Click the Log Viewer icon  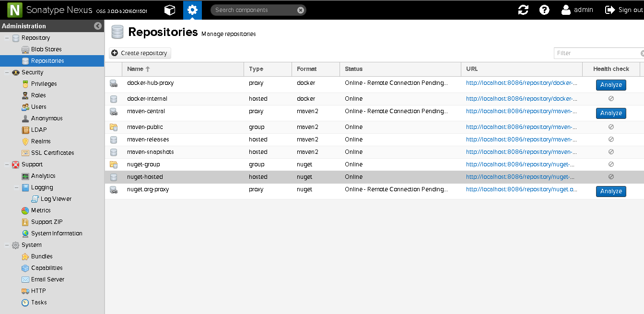35,199
